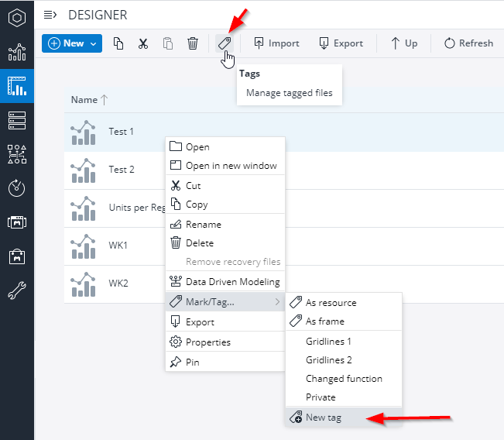Viewport: 504px width, 440px height.
Task: Click the Cut scissors toolbar icon
Action: pos(143,43)
